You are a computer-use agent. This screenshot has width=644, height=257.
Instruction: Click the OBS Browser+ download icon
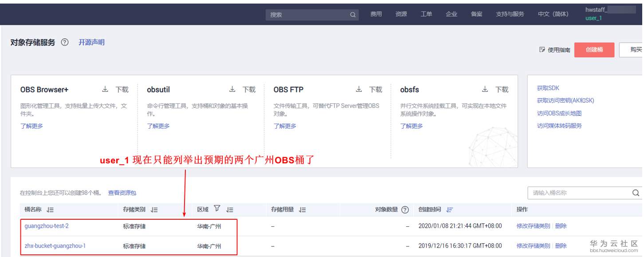[x=105, y=89]
